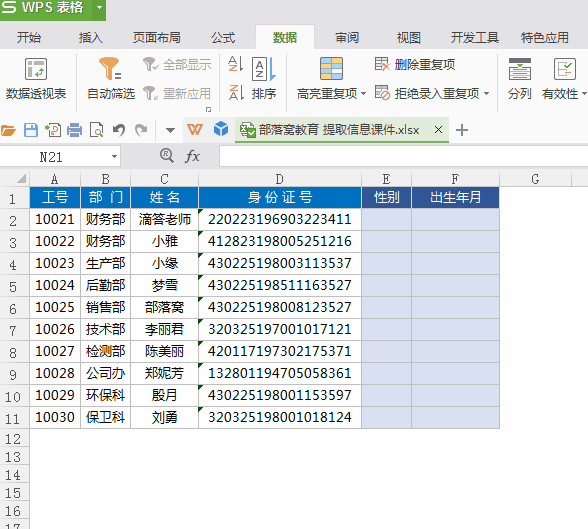Select the name cell 滴答老师
The image size is (588, 529).
(164, 219)
